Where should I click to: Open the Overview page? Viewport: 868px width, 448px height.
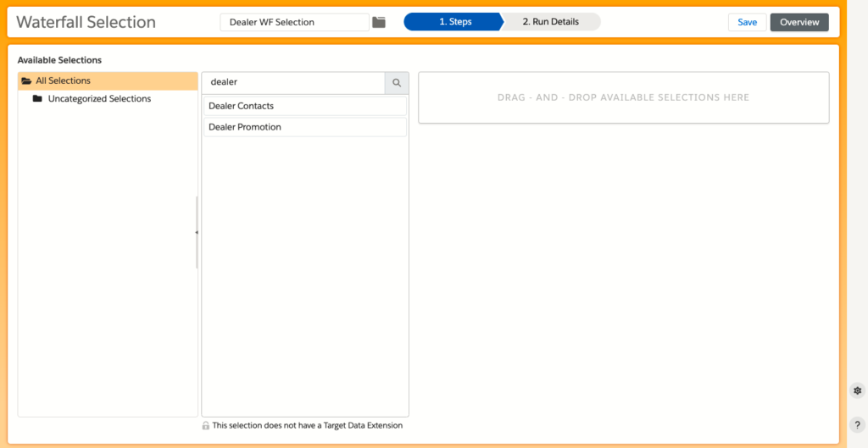tap(798, 22)
